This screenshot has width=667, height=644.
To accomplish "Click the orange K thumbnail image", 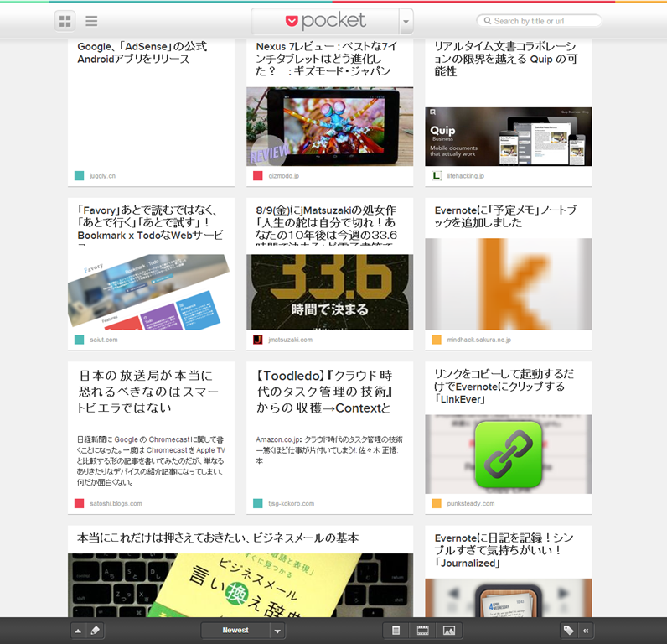I will (x=509, y=284).
